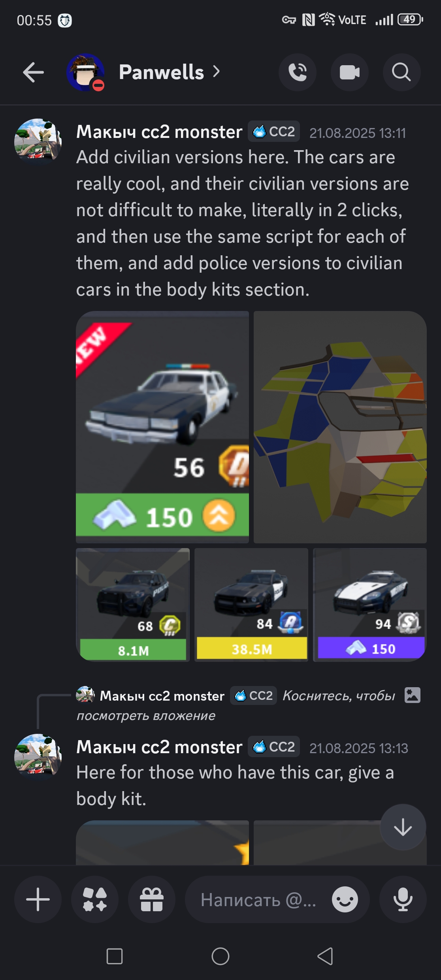The width and height of the screenshot is (441, 980).
Task: Go back using the arrow icon
Action: [x=33, y=72]
